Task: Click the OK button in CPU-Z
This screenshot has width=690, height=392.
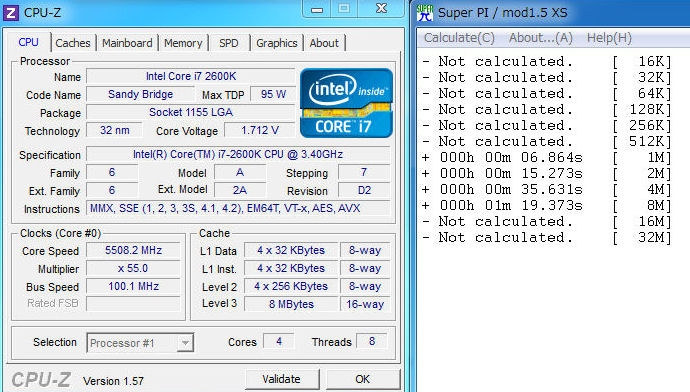Action: tap(363, 379)
